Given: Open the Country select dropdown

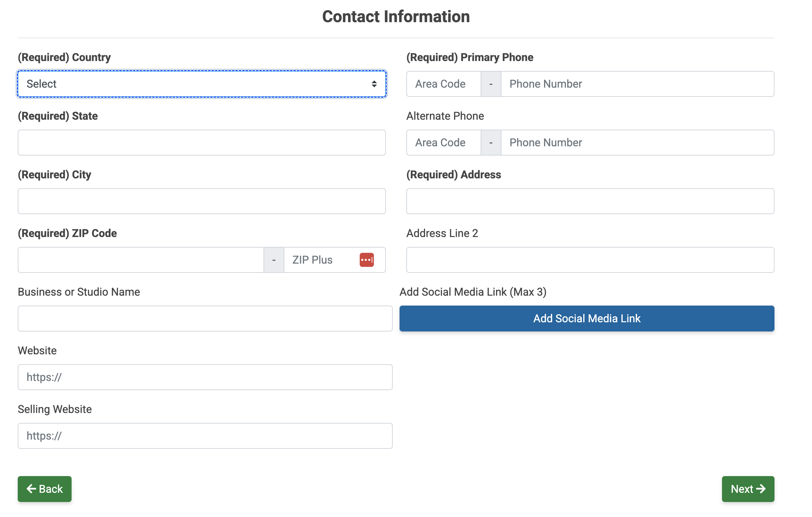Looking at the screenshot, I should 201,84.
